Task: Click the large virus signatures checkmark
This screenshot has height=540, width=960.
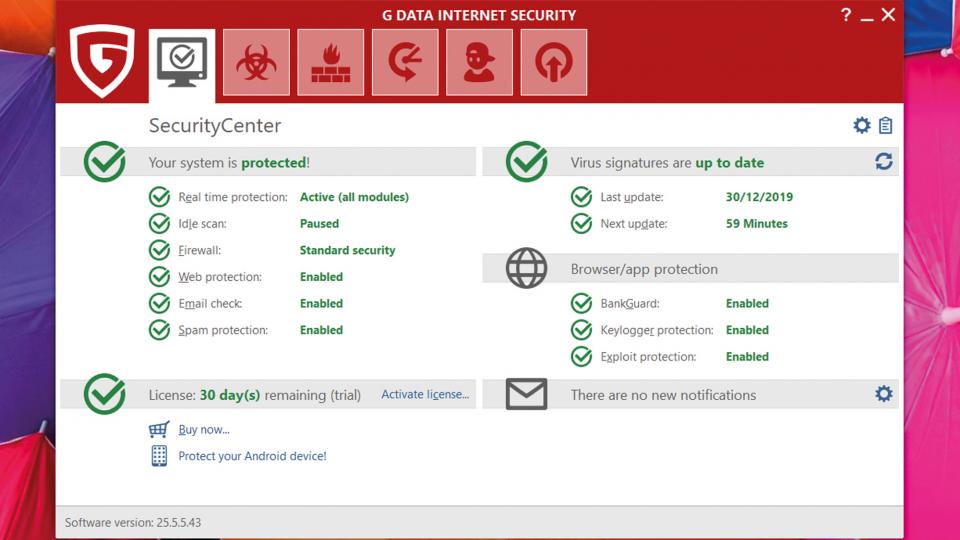Action: [527, 162]
